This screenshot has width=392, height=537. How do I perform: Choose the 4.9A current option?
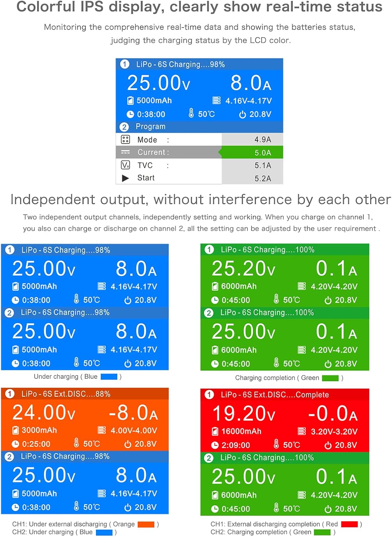[262, 139]
